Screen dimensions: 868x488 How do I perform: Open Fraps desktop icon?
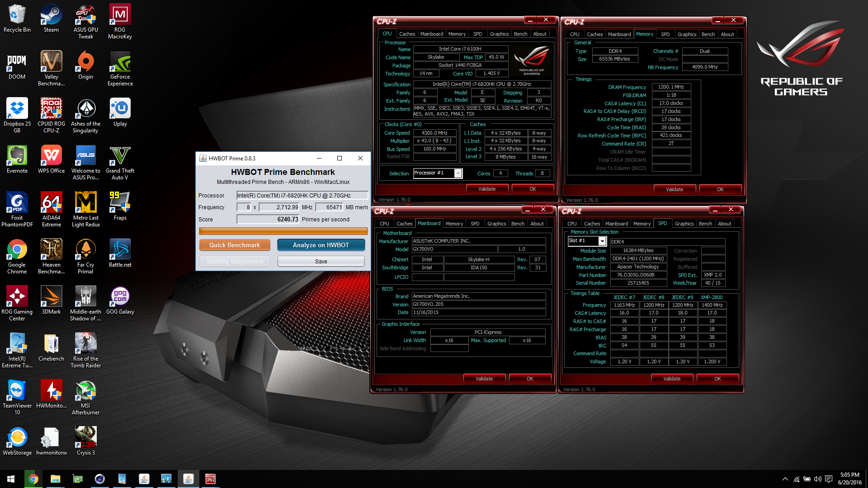[x=120, y=206]
